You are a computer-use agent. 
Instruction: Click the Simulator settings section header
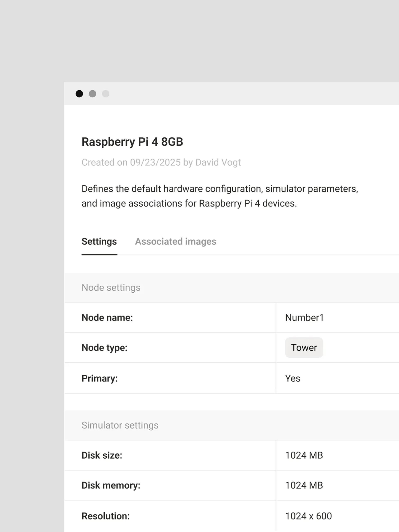[232, 425]
